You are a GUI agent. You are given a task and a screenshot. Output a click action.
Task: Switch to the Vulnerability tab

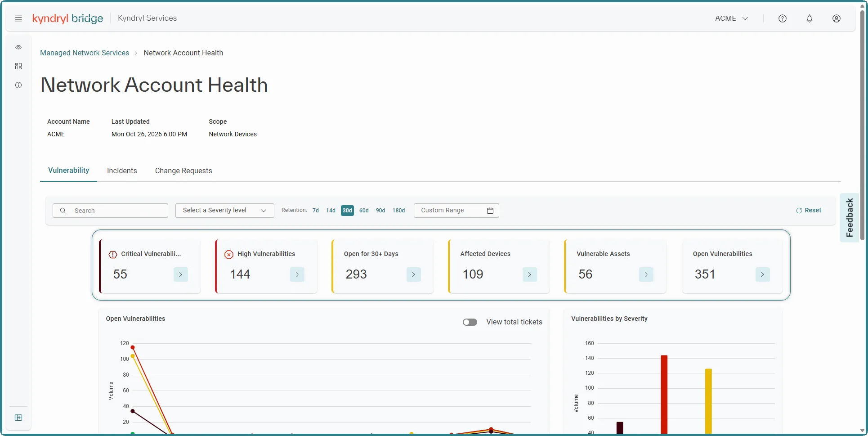69,171
